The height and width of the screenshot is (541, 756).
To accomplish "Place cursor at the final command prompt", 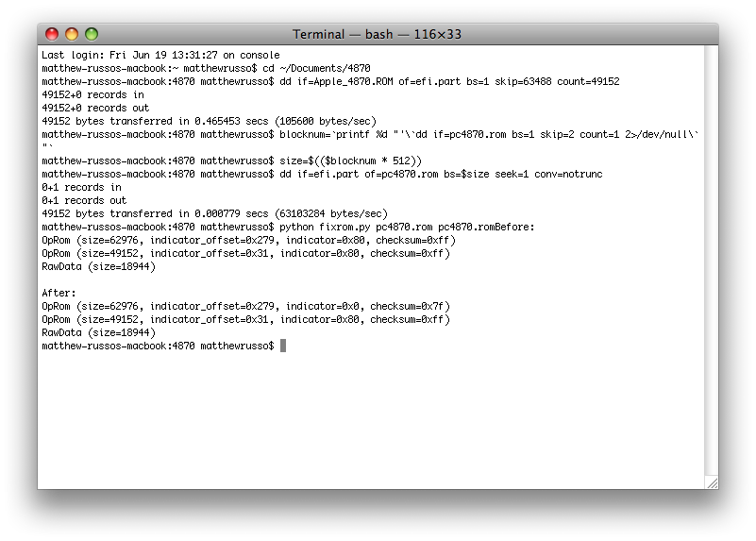I will click(283, 346).
